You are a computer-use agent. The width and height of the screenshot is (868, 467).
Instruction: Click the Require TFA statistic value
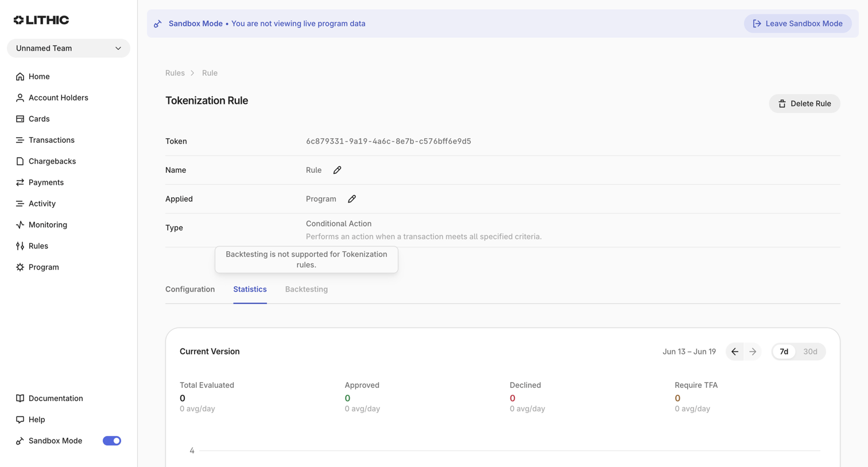[677, 398]
